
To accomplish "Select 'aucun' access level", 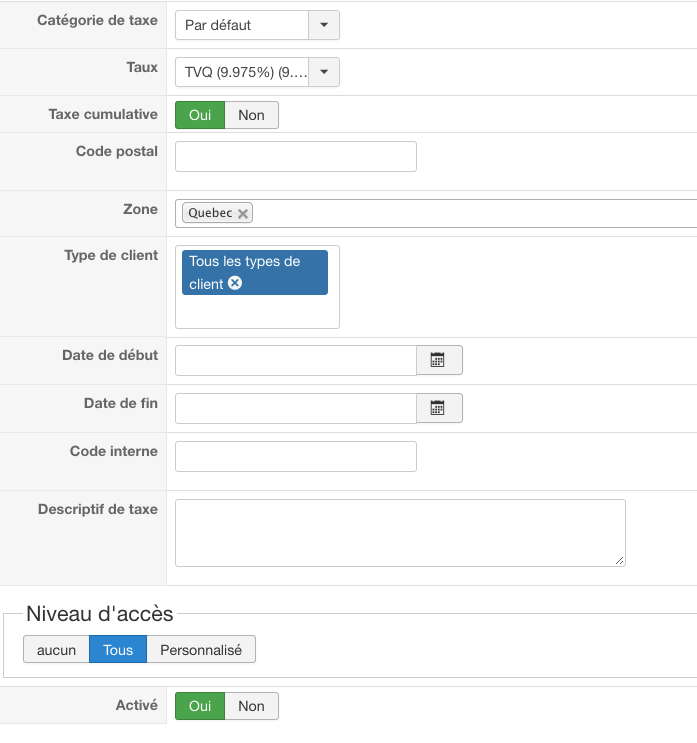I will click(x=56, y=650).
